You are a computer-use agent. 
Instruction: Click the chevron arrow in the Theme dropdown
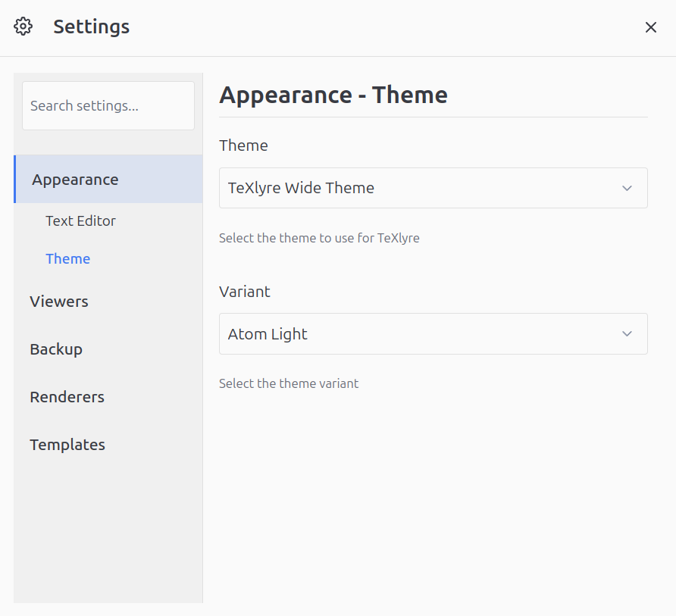[627, 188]
